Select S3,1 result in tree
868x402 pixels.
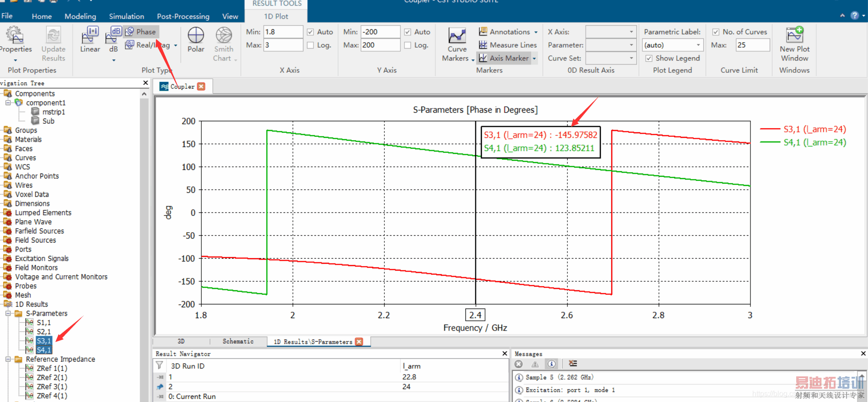(44, 341)
